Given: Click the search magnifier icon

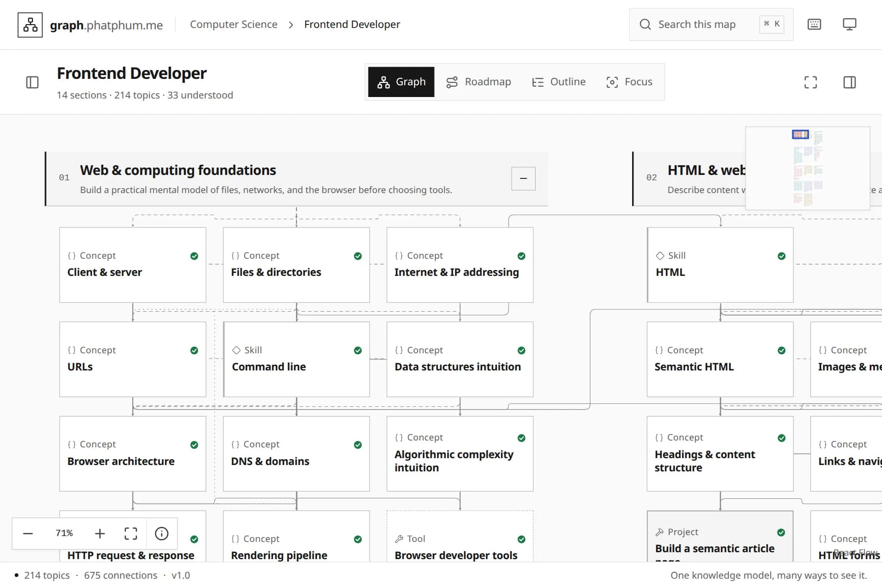Looking at the screenshot, I should pyautogui.click(x=645, y=24).
